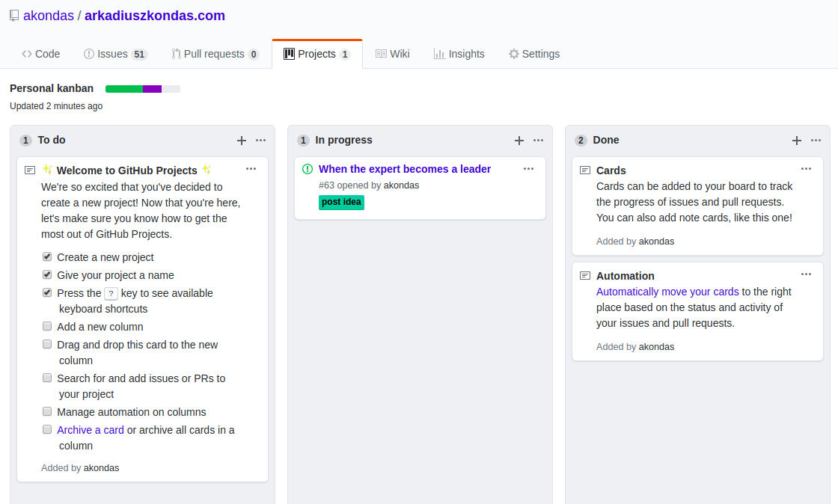838x504 pixels.
Task: Add a card to the To do column
Action: (x=242, y=141)
